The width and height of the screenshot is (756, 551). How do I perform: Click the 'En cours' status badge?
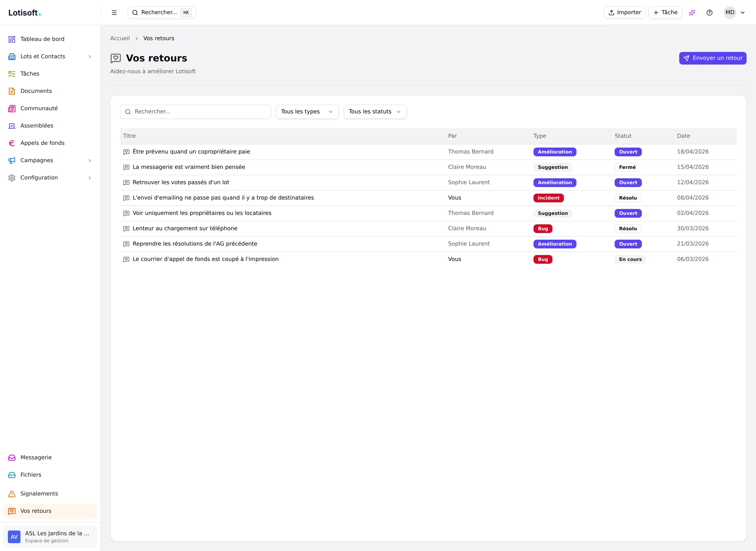[630, 259]
